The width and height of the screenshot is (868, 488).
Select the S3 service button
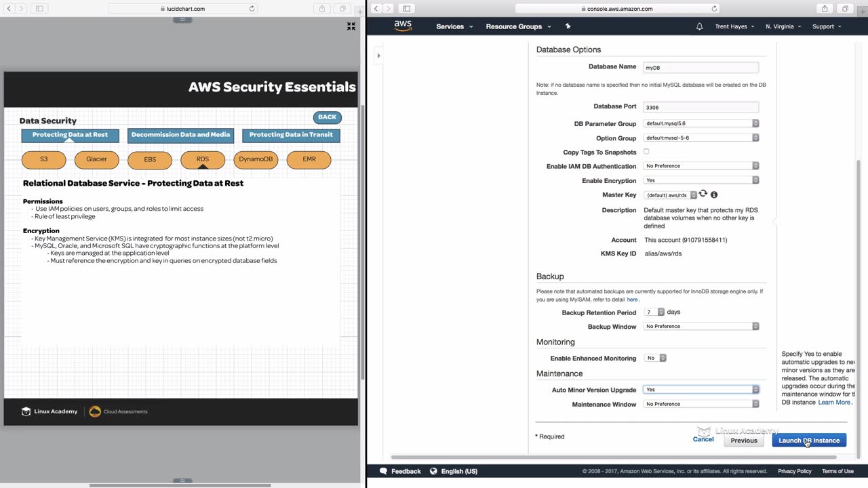(x=44, y=159)
